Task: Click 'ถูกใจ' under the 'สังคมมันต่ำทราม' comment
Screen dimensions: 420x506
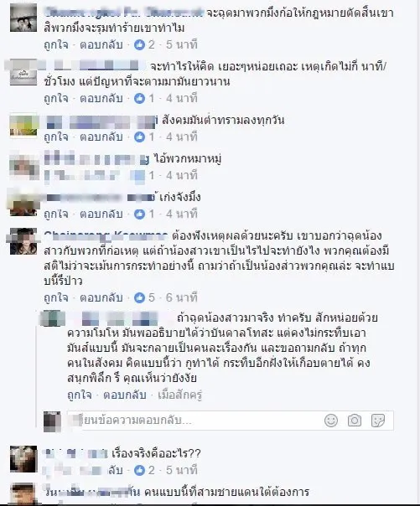Action: [56, 137]
